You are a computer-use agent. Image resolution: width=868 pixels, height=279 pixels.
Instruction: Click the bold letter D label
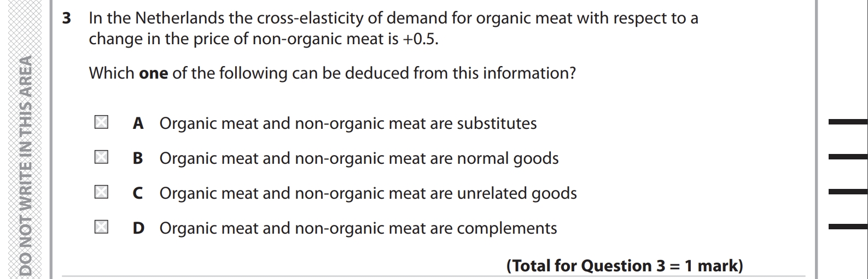pos(138,228)
